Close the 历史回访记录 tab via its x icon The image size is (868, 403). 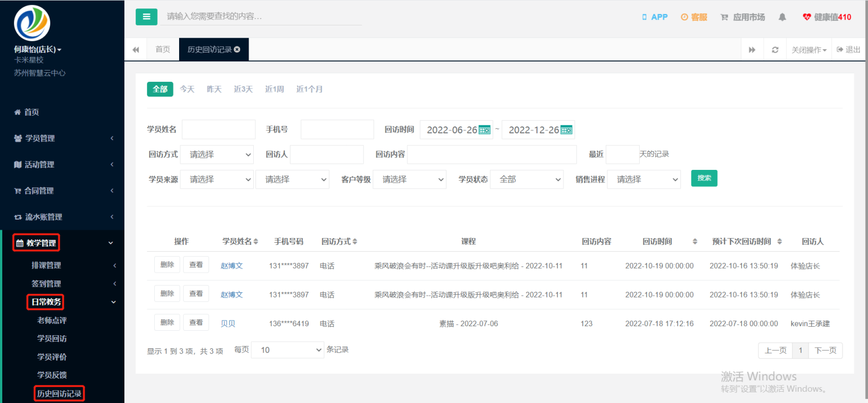[237, 50]
